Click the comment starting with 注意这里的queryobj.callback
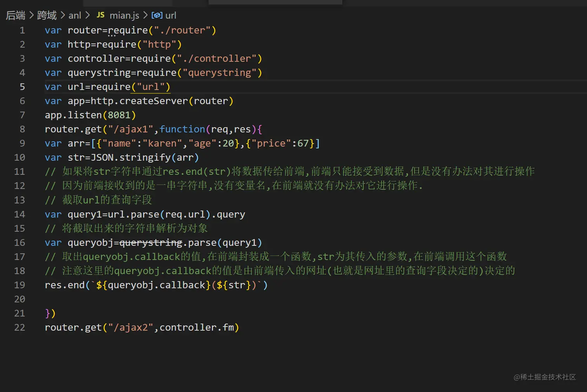 [x=280, y=271]
